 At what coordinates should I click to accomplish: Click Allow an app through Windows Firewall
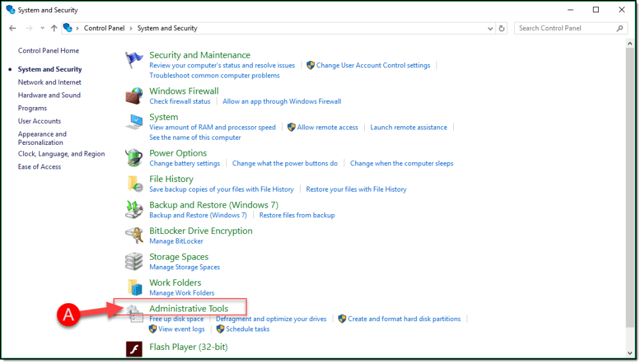coord(281,101)
